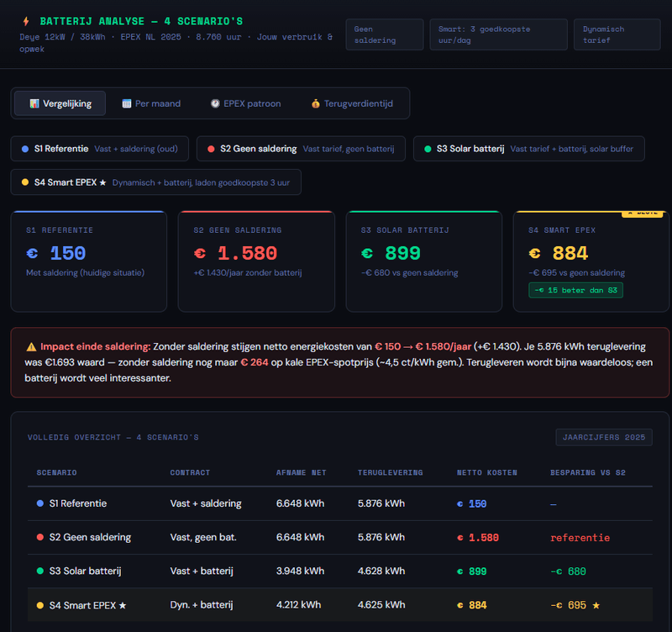Open the S4 Smart EPEX € 884 card
This screenshot has width=672, height=632.
[591, 261]
